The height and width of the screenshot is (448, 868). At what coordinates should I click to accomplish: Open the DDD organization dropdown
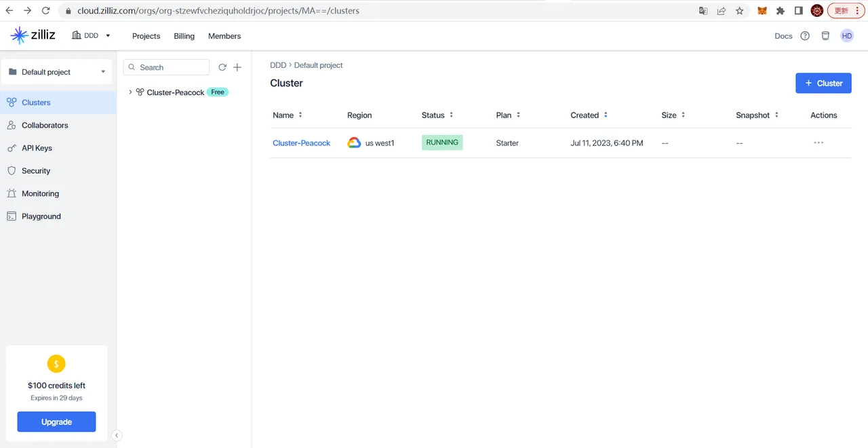coord(91,35)
